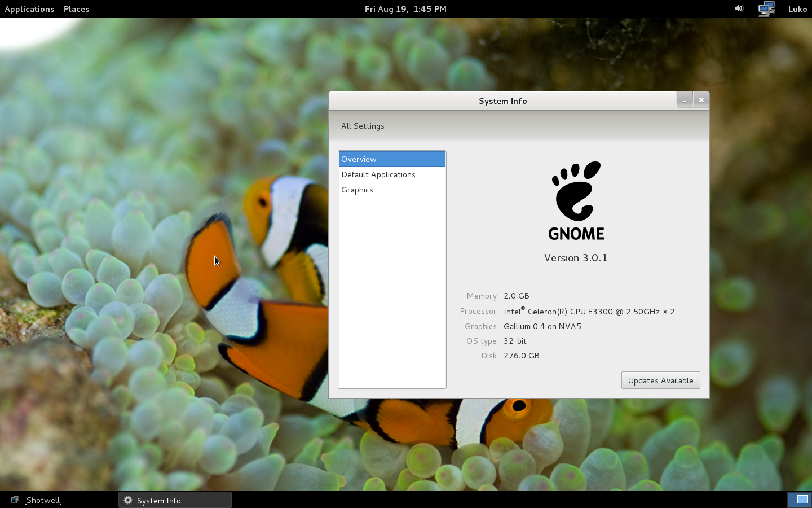Open the Places menu
The image size is (812, 508).
pyautogui.click(x=76, y=9)
